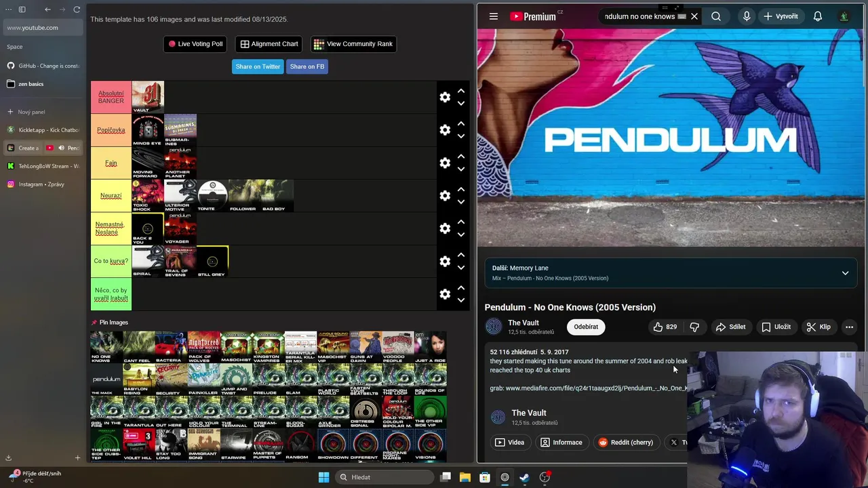
Task: Open The Vault channel avatar
Action: coord(494,327)
